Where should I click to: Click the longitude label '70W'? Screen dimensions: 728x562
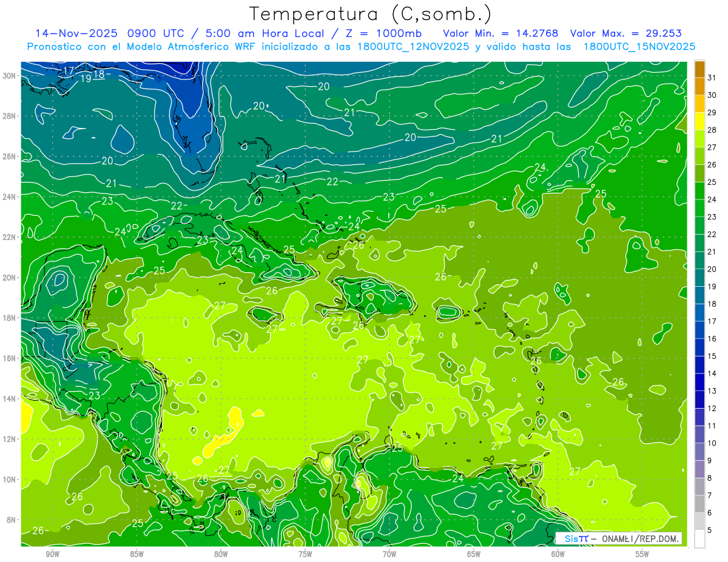pyautogui.click(x=389, y=554)
